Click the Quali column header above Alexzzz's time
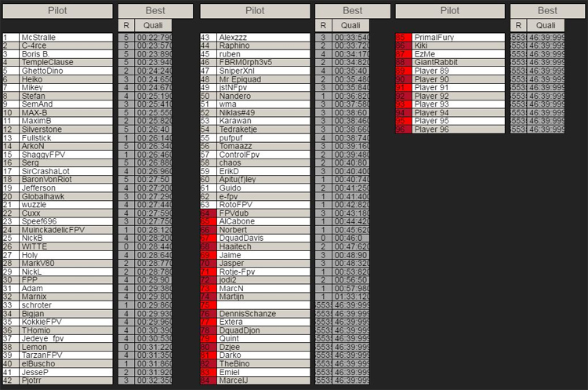This screenshot has width=588, height=390. pos(352,25)
